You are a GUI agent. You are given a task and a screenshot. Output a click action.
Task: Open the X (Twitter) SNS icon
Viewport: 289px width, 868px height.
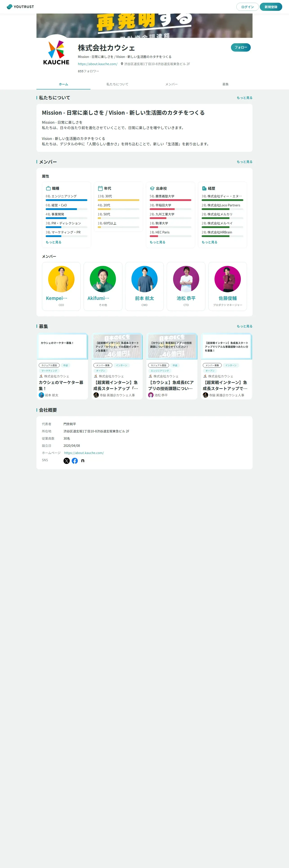(67, 461)
